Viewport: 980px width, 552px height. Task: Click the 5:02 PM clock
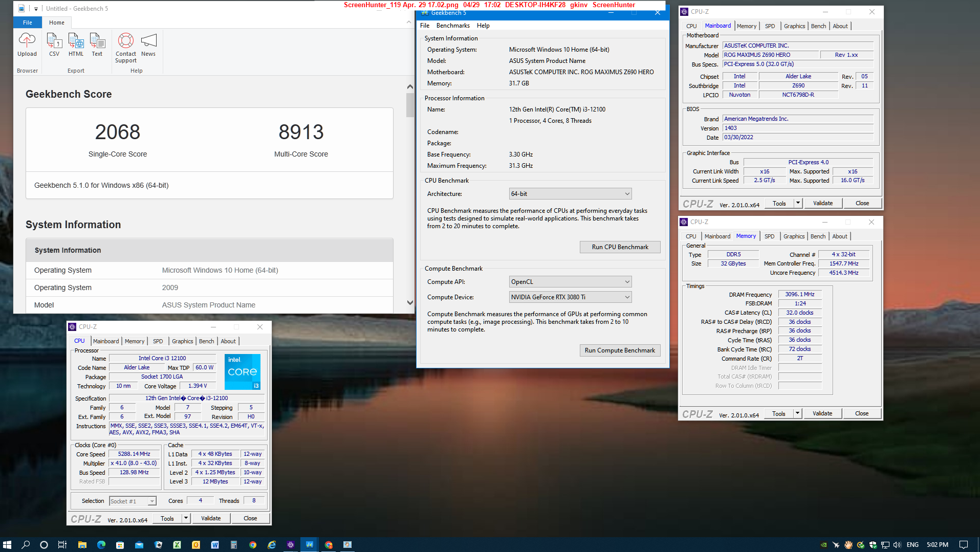(x=938, y=545)
